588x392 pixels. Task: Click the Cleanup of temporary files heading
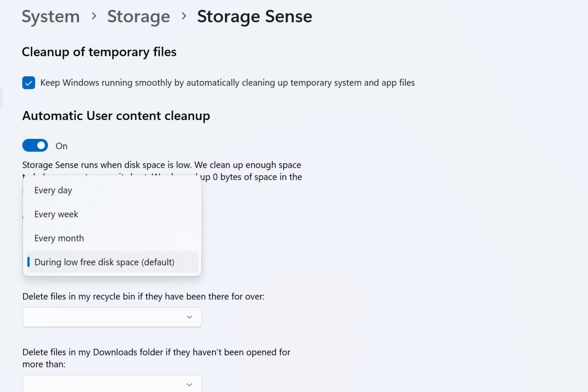[99, 52]
